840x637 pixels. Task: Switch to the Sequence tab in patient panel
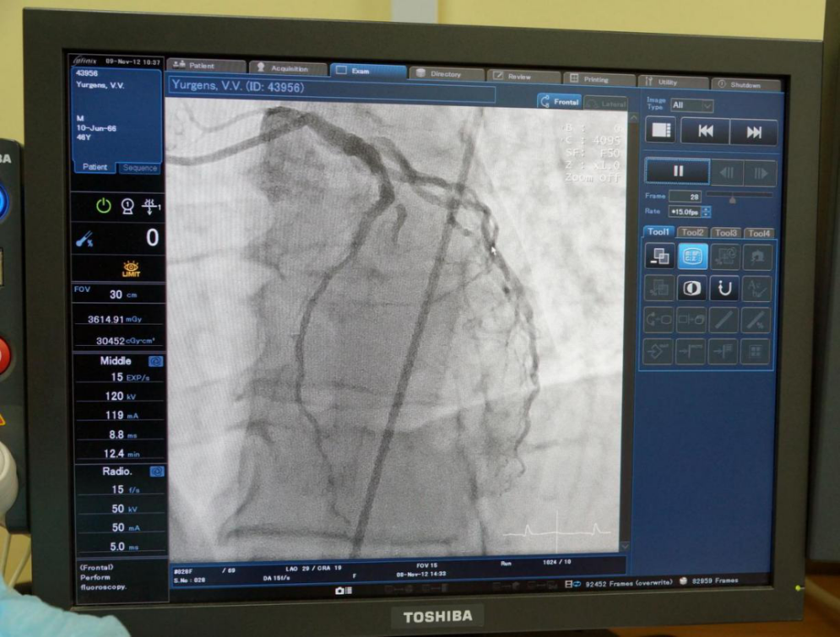coord(139,168)
